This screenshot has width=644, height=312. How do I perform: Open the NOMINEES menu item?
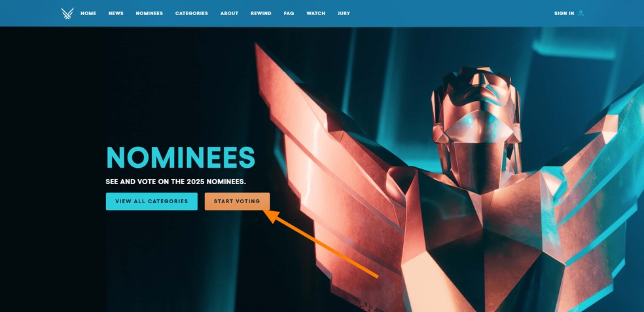(x=149, y=14)
